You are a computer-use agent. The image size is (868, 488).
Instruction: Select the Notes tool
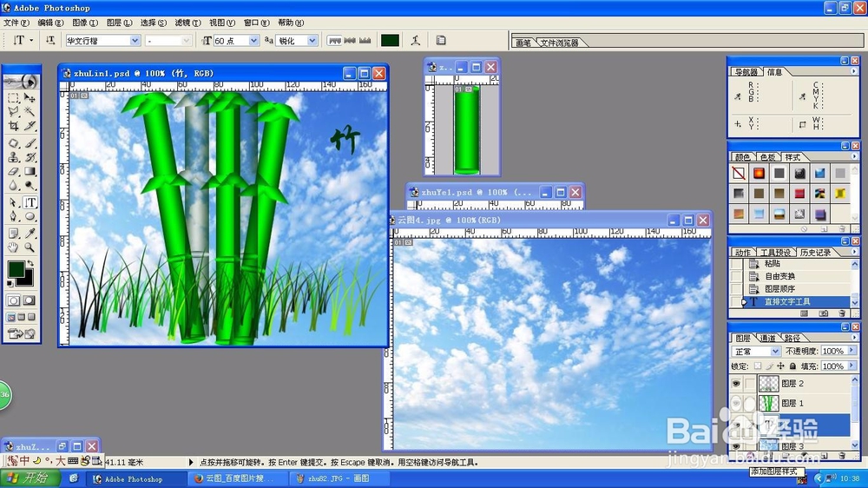pyautogui.click(x=13, y=234)
